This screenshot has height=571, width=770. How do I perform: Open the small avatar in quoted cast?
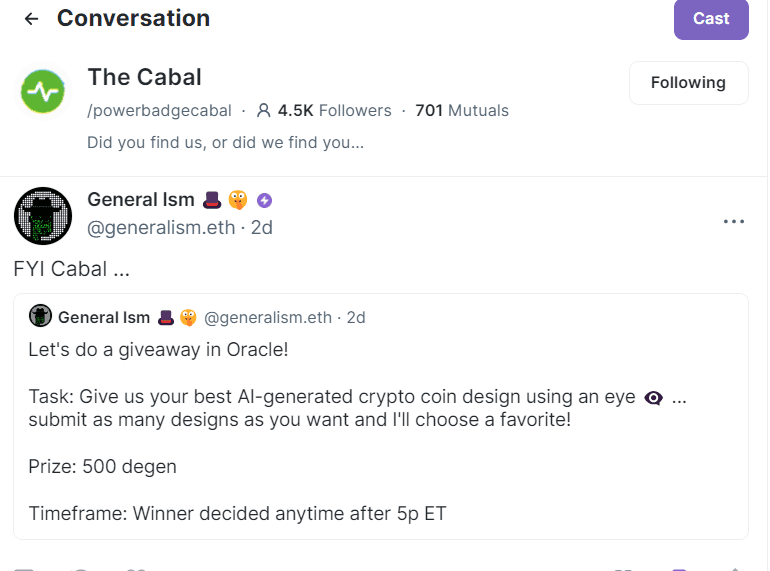40,316
